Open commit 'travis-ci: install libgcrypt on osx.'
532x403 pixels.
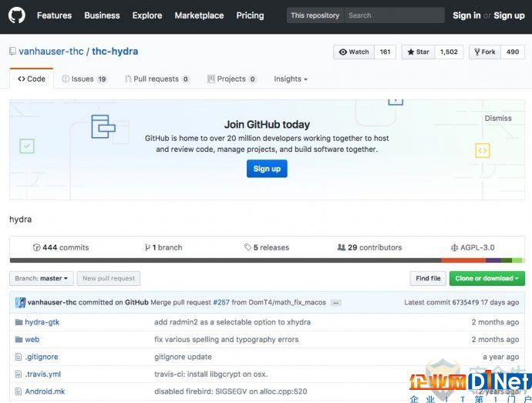pos(210,374)
